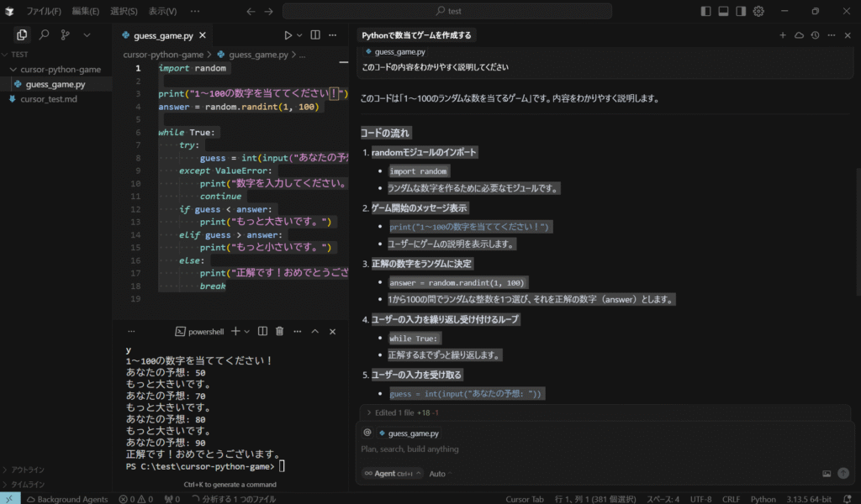Screen dimensions: 861x504
Task: Toggle the secondary sidebar layout button
Action: pyautogui.click(x=741, y=11)
